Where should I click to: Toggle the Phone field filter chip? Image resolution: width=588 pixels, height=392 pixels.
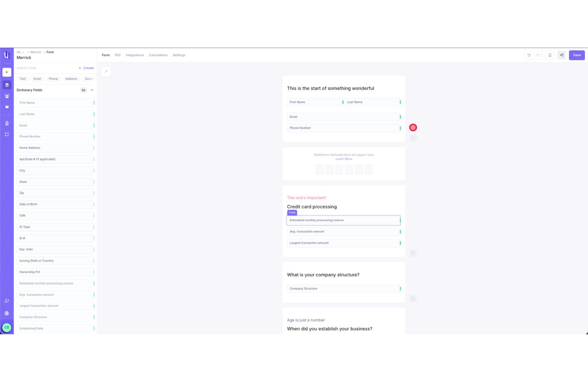[x=53, y=79]
